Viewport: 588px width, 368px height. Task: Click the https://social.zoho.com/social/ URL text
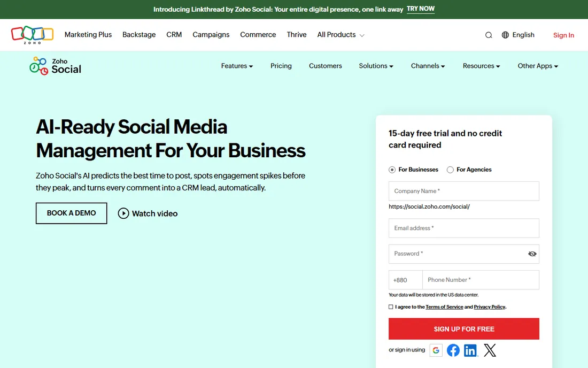pos(429,206)
